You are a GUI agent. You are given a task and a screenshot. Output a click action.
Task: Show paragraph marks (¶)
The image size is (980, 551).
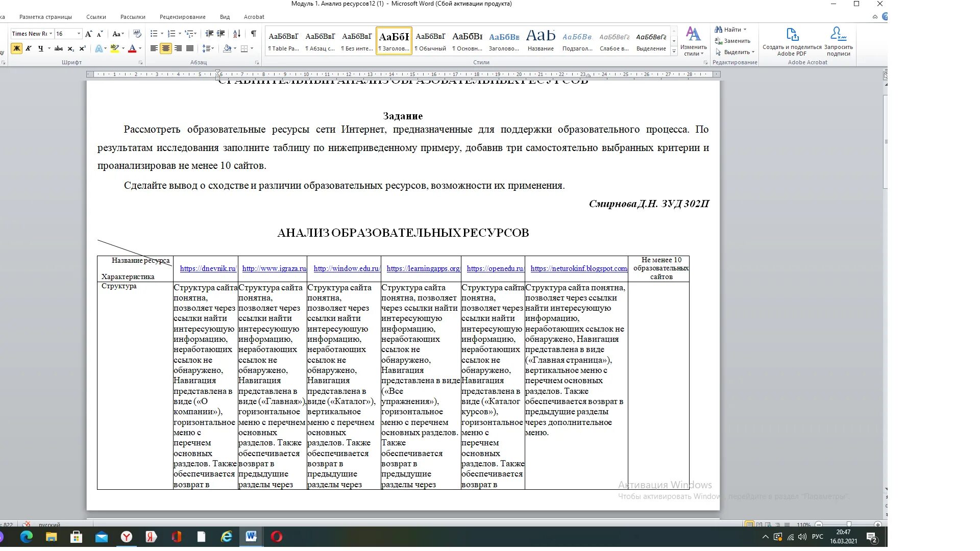[x=253, y=34]
